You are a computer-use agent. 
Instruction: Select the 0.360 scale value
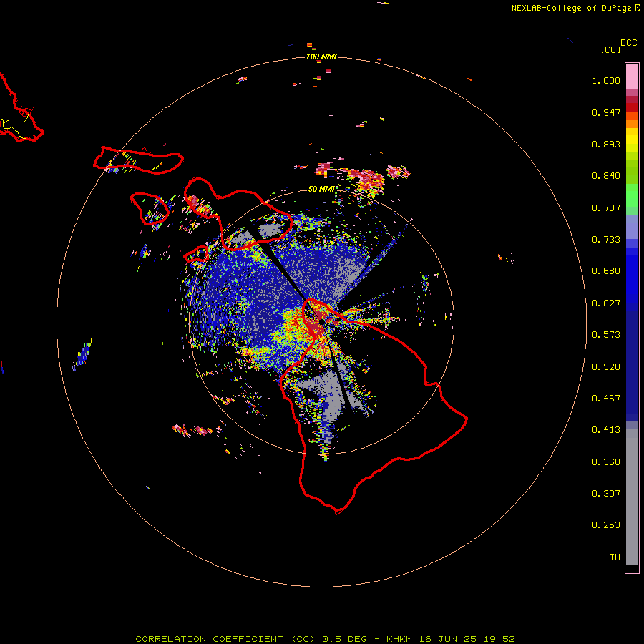(x=606, y=462)
